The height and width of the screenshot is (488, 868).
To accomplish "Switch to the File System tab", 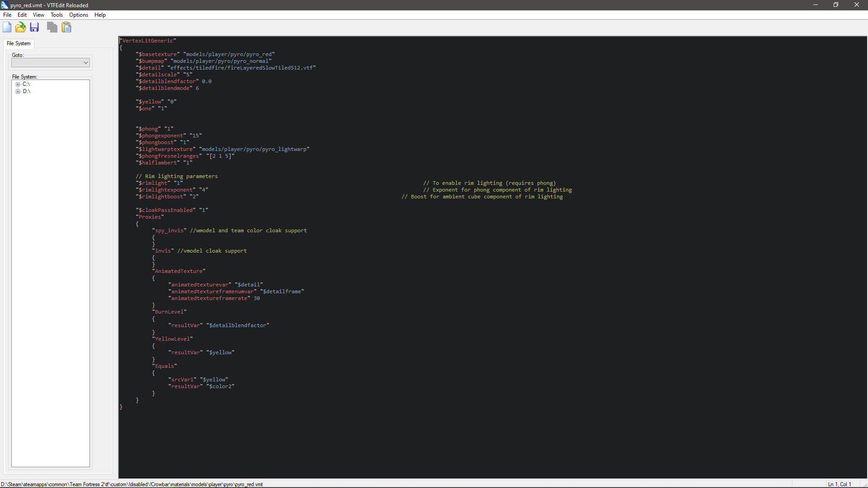I will tap(19, 43).
